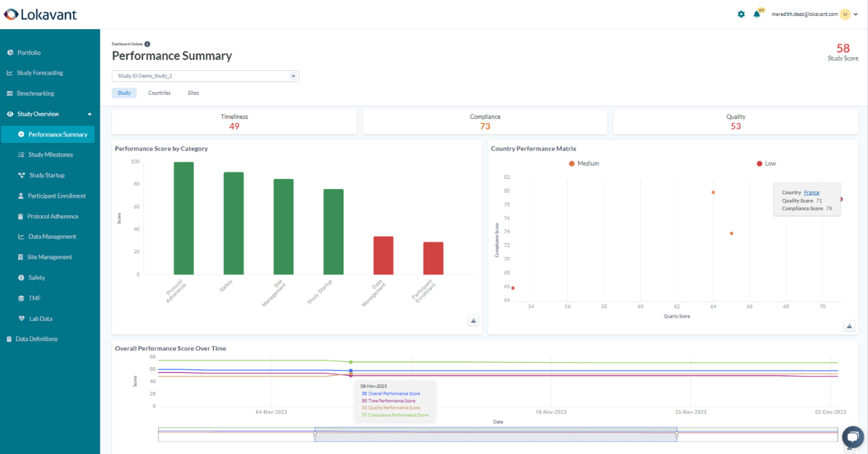Click the user avatar circle

point(845,14)
